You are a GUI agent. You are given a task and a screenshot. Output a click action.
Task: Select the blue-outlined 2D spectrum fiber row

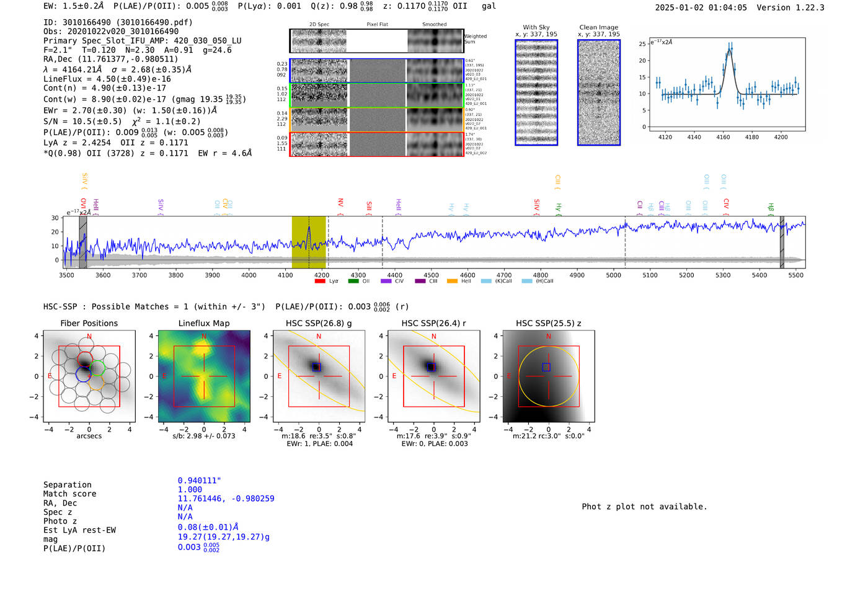pyautogui.click(x=376, y=71)
